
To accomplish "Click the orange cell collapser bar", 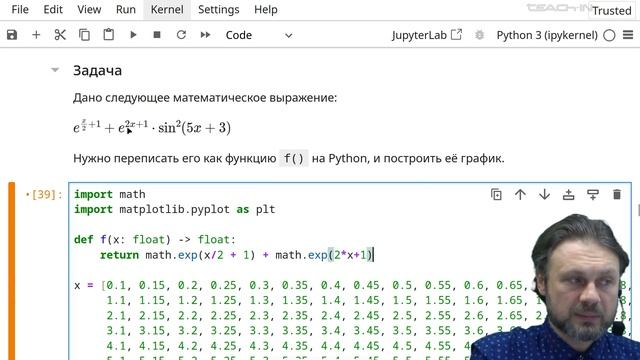I will pyautogui.click(x=11, y=271).
